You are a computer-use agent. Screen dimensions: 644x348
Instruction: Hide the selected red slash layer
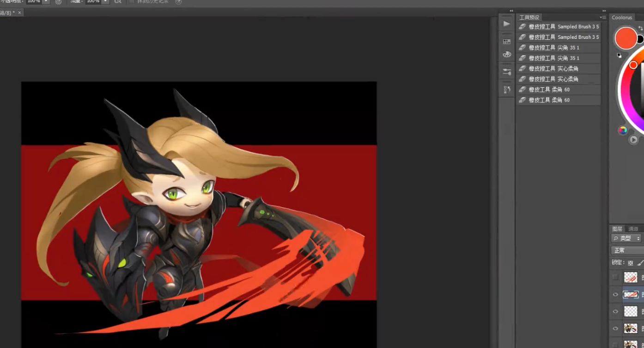[615, 294]
